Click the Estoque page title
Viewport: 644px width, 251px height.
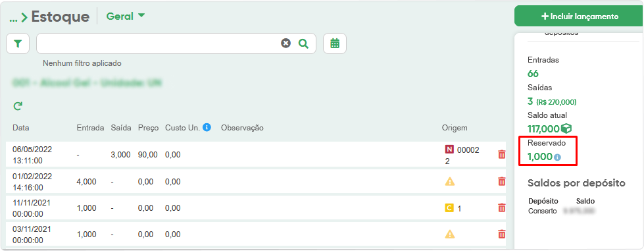(61, 17)
